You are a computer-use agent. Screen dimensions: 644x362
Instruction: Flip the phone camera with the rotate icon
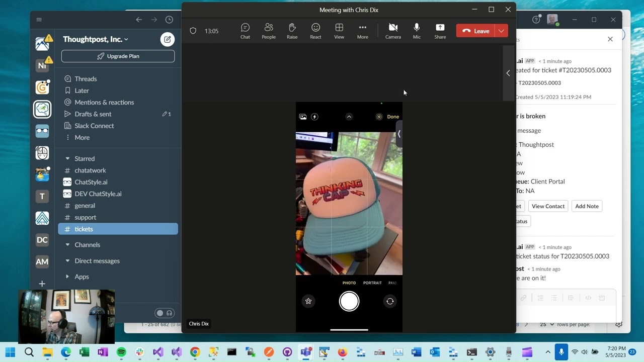pos(390,301)
